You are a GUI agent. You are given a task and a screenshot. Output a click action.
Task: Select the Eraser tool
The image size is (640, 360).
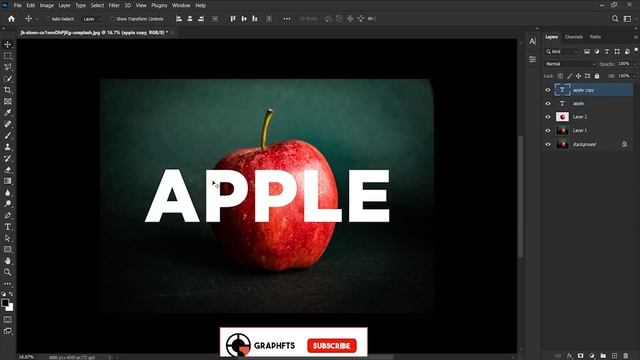7,170
